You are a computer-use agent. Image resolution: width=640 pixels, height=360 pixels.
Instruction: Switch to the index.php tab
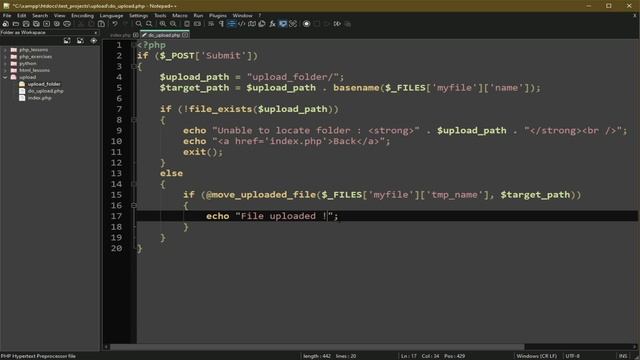(120, 35)
